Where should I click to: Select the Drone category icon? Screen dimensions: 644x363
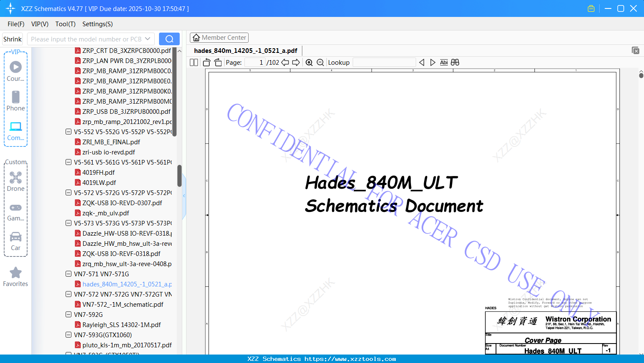(16, 178)
